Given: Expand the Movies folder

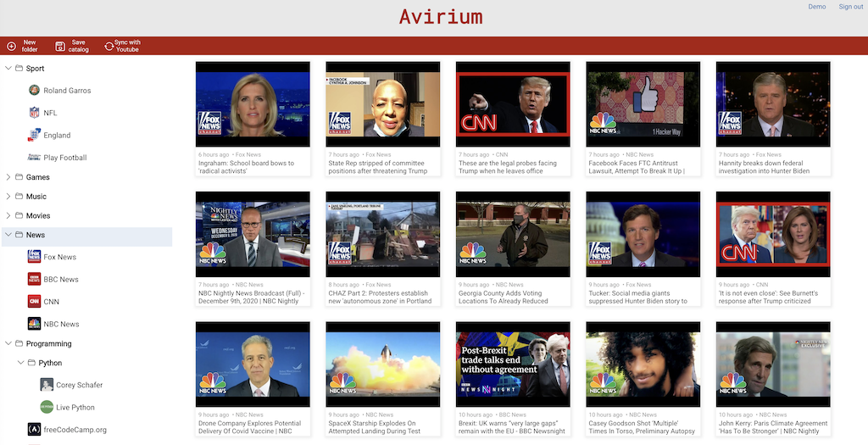Looking at the screenshot, I should 8,216.
